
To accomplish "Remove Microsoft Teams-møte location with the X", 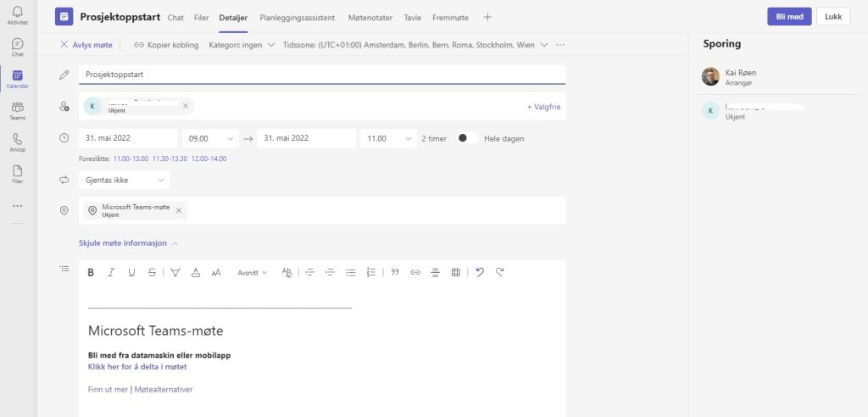I will (178, 210).
